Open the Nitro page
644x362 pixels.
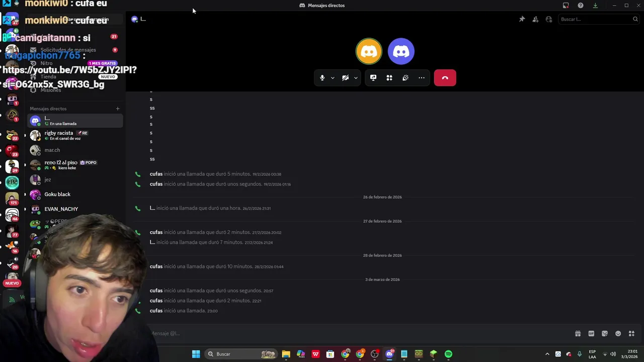[75, 63]
